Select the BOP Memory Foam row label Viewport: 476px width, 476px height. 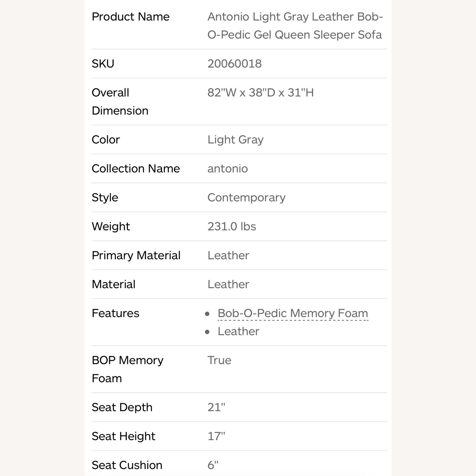[x=127, y=369]
